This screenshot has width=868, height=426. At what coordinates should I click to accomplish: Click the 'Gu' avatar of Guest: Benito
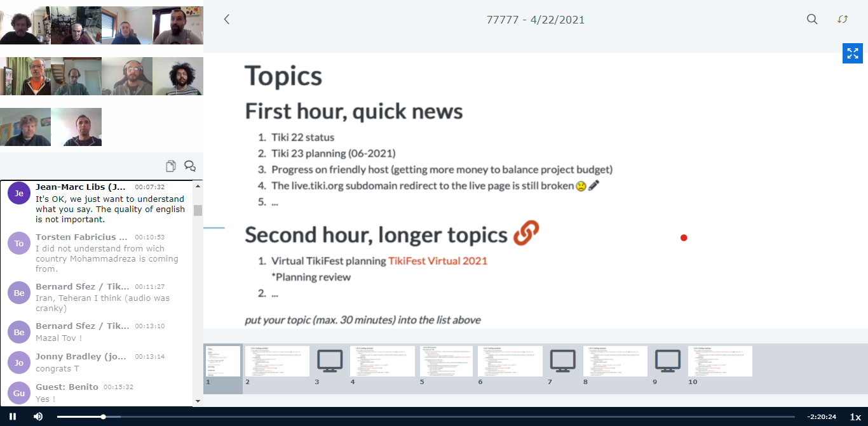(19, 393)
